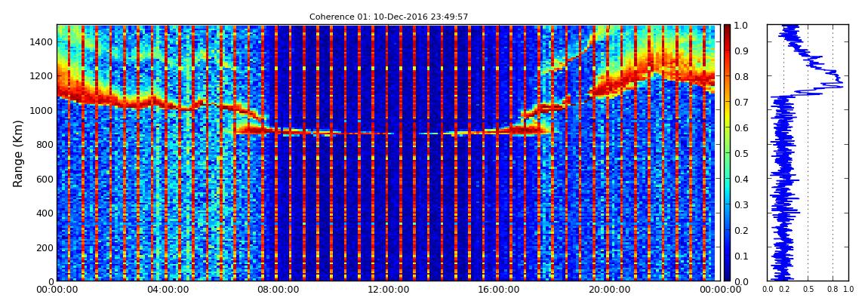Click the profile plot 0.2 x-axis label
The image size is (868, 307).
(784, 289)
